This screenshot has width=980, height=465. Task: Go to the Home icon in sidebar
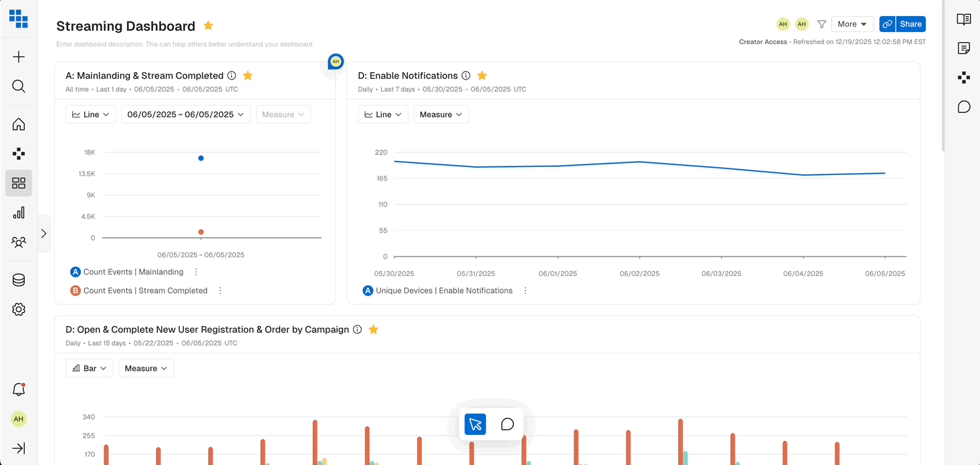tap(19, 124)
